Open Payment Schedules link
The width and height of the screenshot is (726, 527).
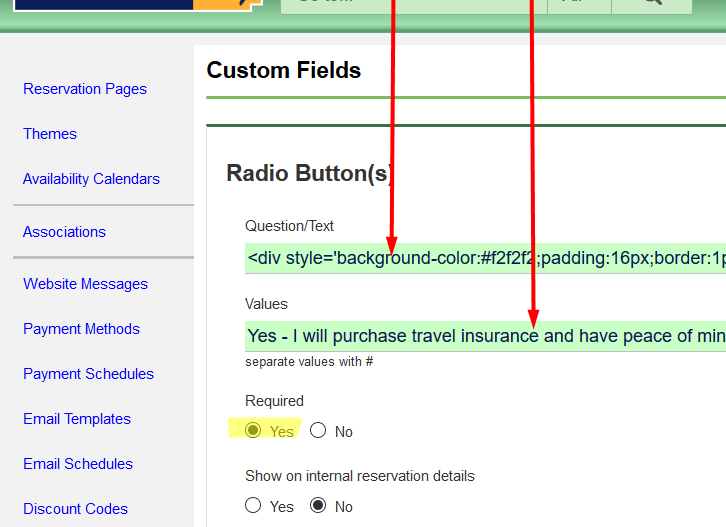88,374
